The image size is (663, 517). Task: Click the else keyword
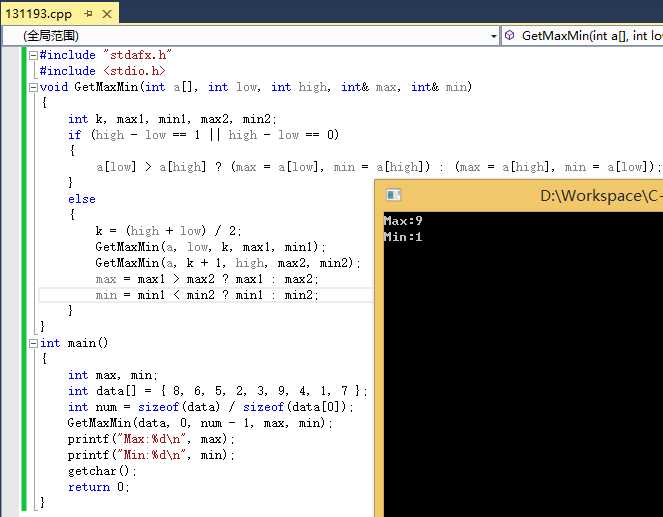click(x=82, y=199)
